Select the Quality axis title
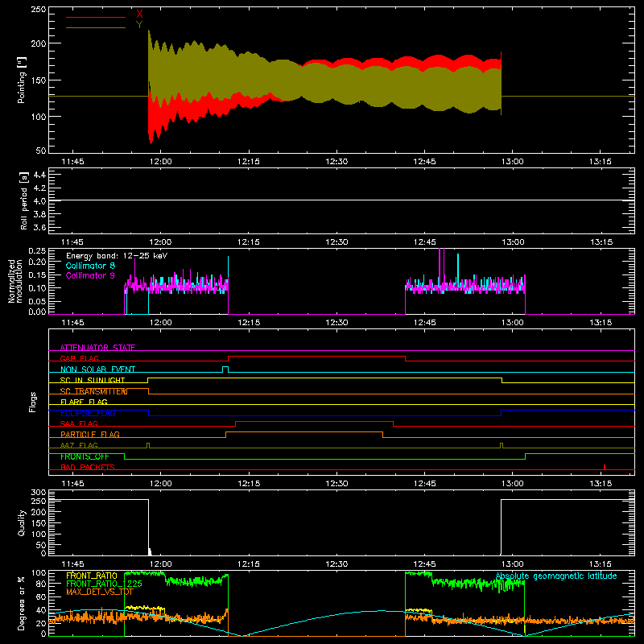The width and height of the screenshot is (644, 644). (22, 523)
